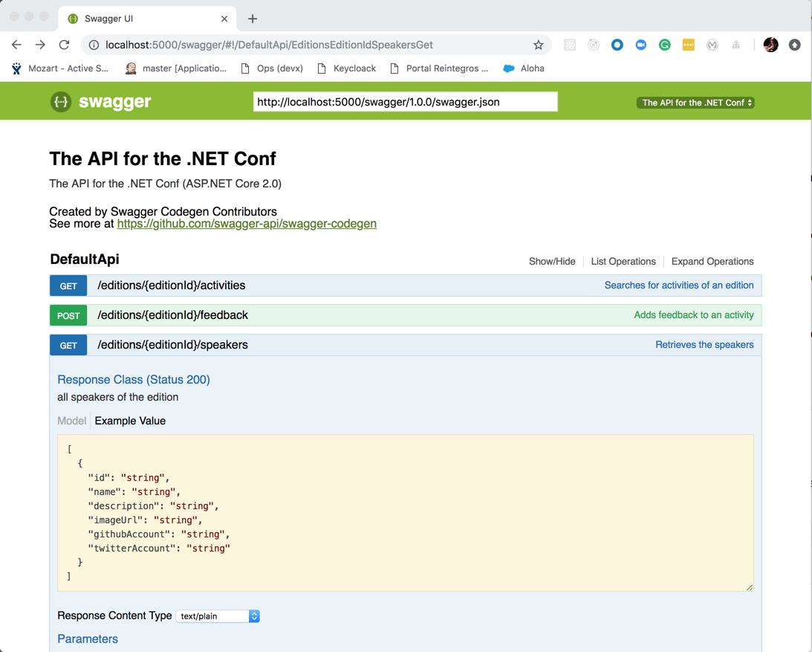Open the M-circle extension icon
The width and height of the screenshot is (812, 652).
pos(712,45)
